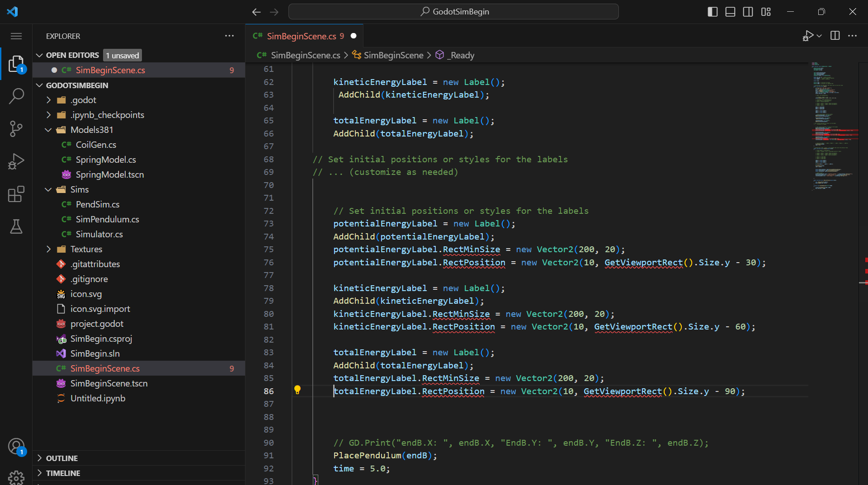Open PendSim.cs from the Sims folder
Image resolution: width=868 pixels, height=485 pixels.
pyautogui.click(x=95, y=204)
